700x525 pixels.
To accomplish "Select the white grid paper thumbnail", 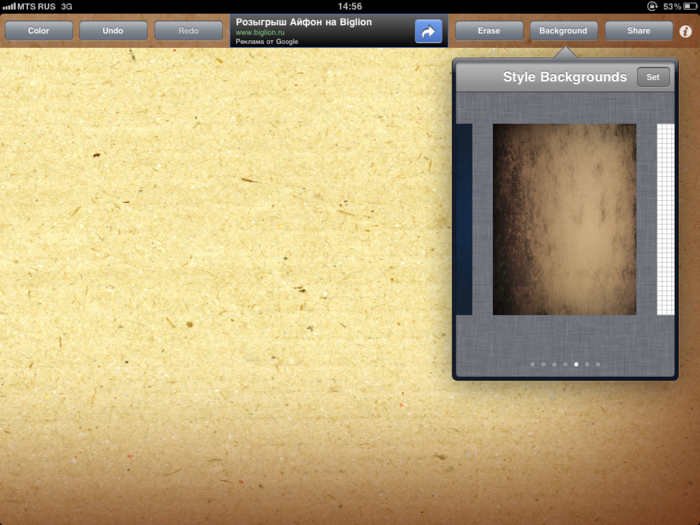I will click(666, 219).
